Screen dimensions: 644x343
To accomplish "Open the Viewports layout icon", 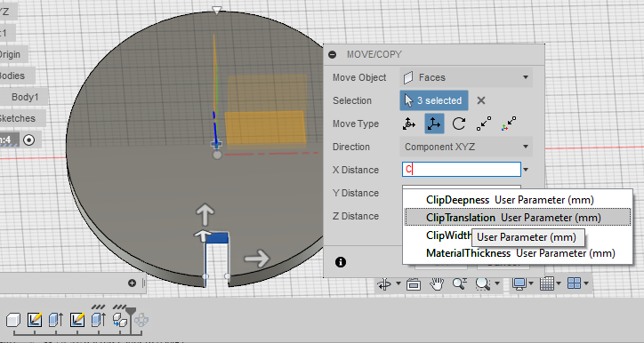I will [575, 283].
